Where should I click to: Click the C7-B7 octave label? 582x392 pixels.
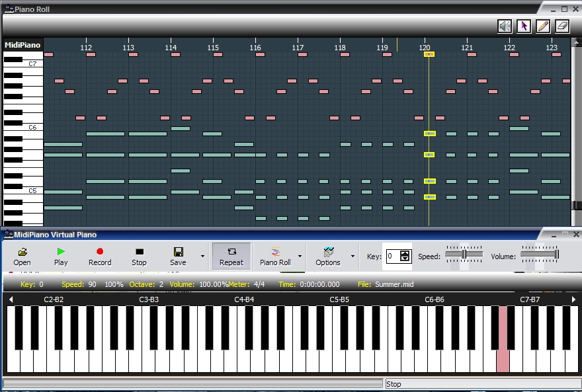(x=530, y=299)
